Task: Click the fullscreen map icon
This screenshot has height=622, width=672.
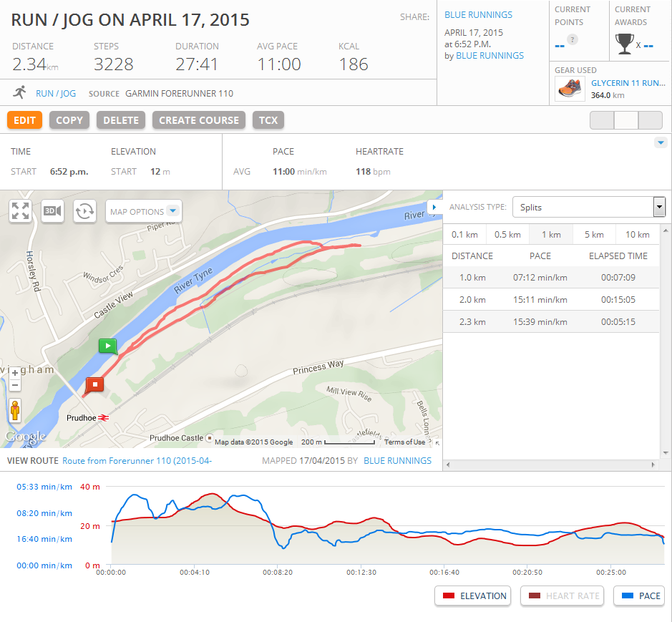Action: (21, 211)
